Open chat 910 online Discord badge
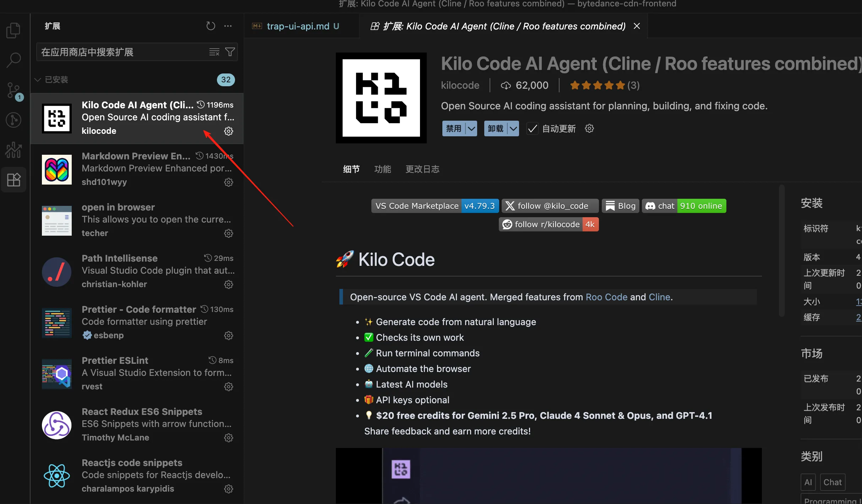 684,206
